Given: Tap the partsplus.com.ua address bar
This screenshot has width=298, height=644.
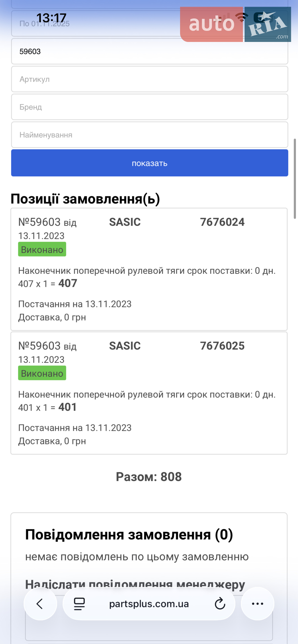Looking at the screenshot, I should coord(149,604).
